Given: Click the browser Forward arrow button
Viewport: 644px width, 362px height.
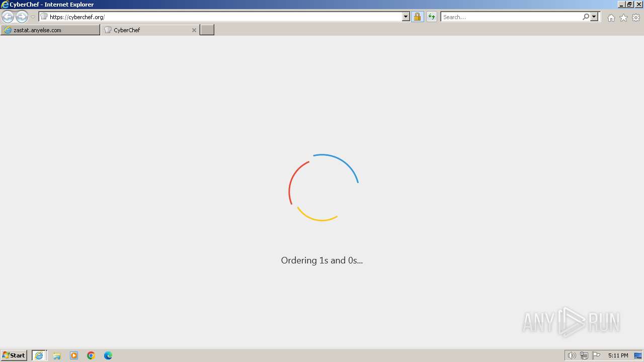Looking at the screenshot, I should [x=22, y=17].
